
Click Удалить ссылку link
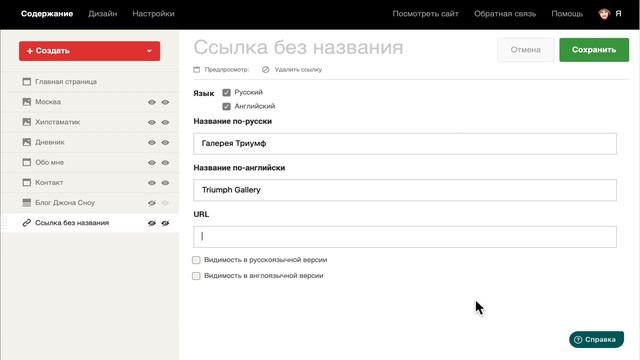coord(298,69)
